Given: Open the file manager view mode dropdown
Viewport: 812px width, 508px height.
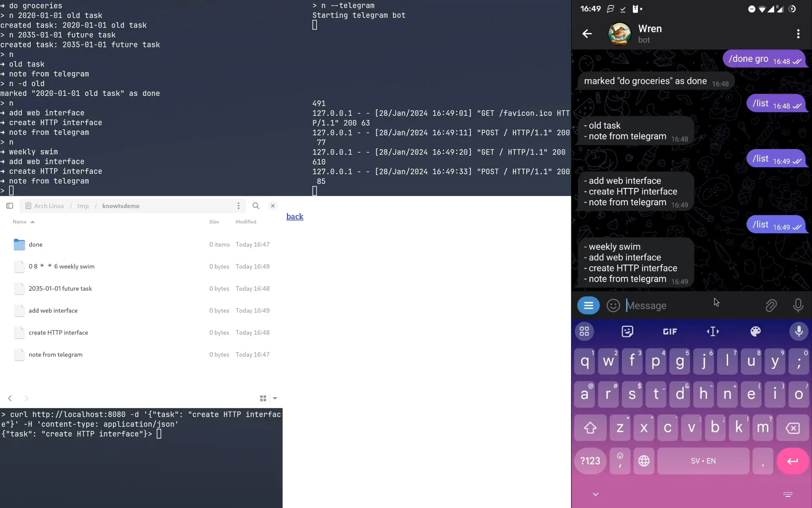Looking at the screenshot, I should [275, 398].
